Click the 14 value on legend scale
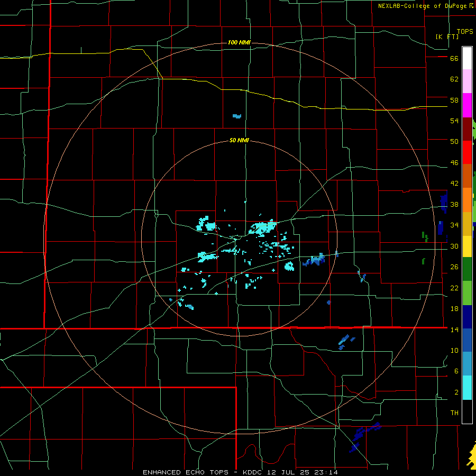This screenshot has width=476, height=476. [454, 329]
